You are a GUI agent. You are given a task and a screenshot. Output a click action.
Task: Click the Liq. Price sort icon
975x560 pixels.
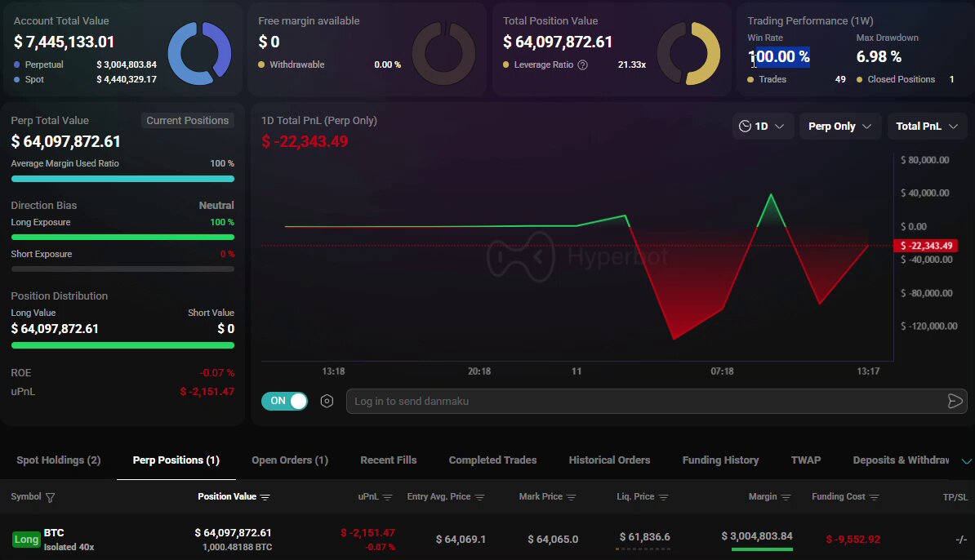[x=663, y=497]
